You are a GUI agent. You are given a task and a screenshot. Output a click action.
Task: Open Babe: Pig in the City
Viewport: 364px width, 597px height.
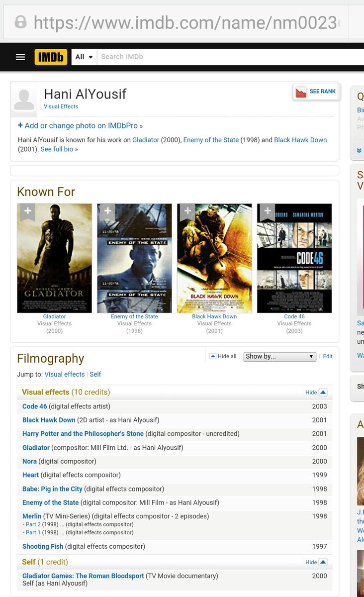pyautogui.click(x=52, y=489)
